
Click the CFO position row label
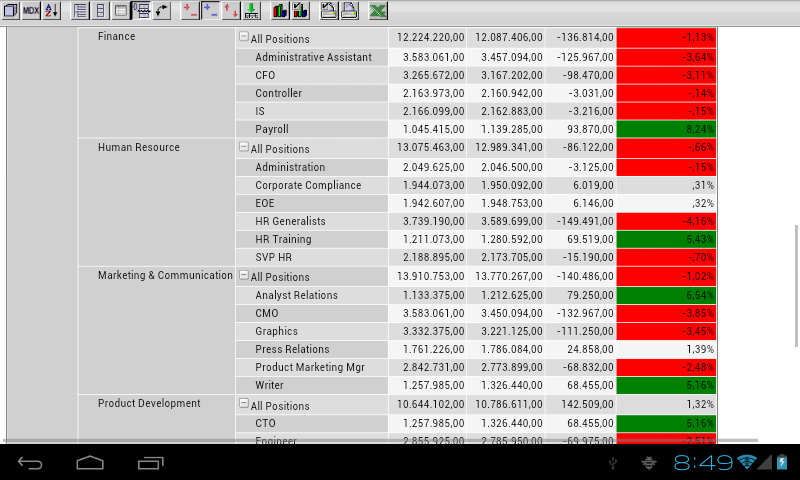(265, 75)
